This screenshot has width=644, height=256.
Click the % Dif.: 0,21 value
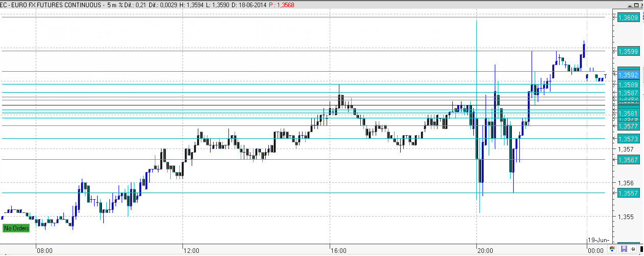pyautogui.click(x=133, y=4)
